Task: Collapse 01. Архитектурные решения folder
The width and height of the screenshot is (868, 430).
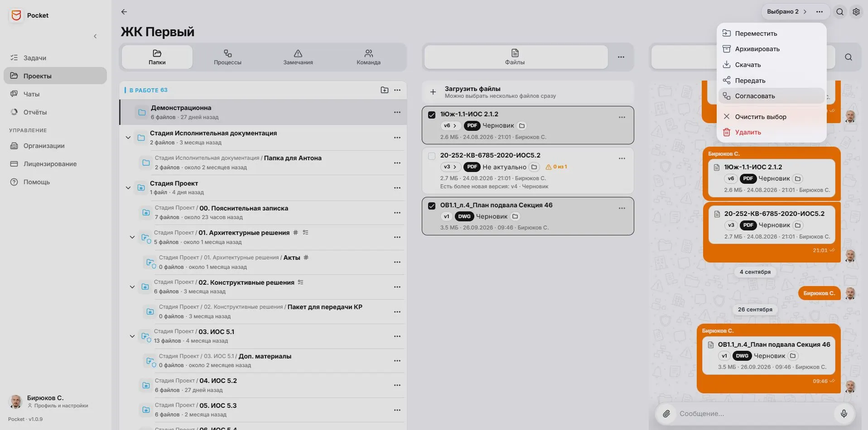Action: [132, 237]
